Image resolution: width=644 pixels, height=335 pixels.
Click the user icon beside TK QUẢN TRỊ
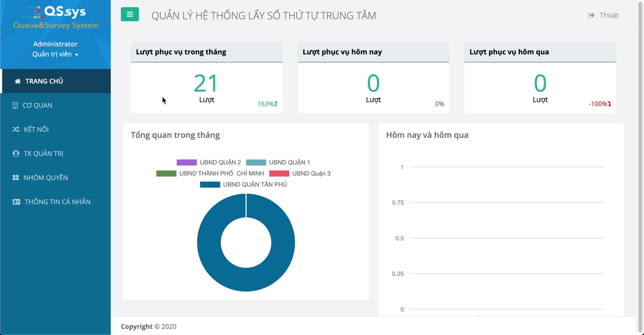point(16,154)
